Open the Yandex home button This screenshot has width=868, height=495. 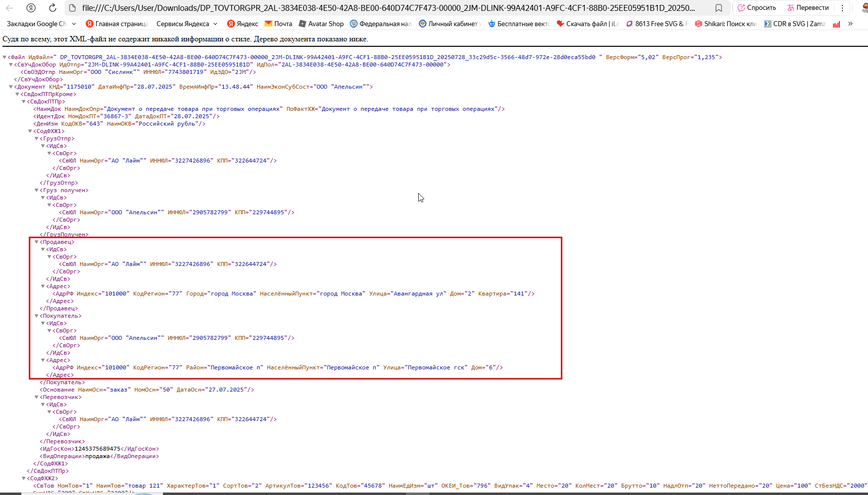31,8
